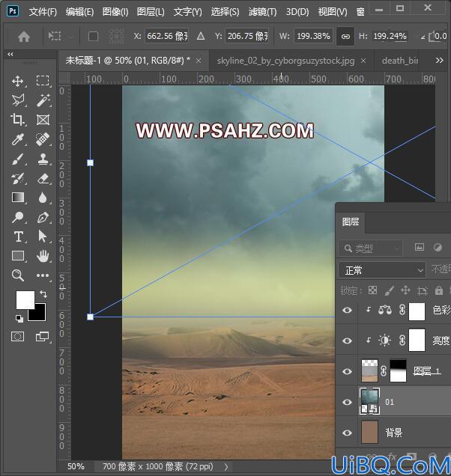Open the 文件(F) menu
The height and width of the screenshot is (476, 451).
click(x=43, y=12)
